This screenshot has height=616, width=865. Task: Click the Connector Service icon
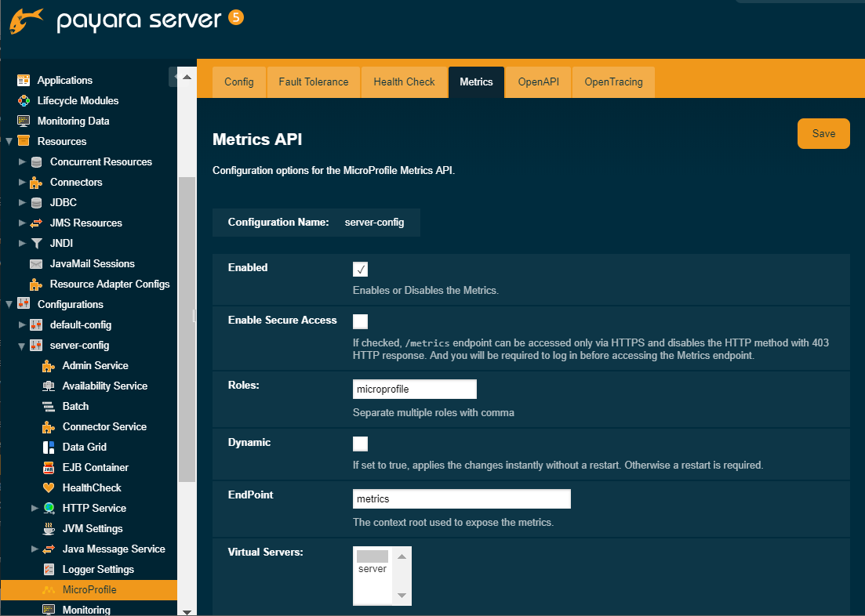49,427
